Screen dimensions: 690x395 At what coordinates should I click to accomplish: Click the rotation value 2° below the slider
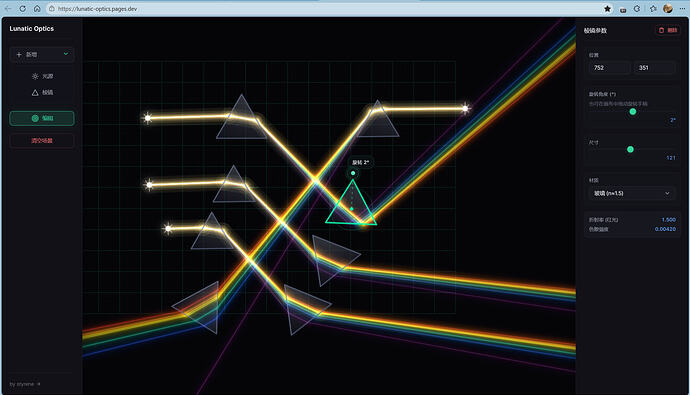click(673, 120)
